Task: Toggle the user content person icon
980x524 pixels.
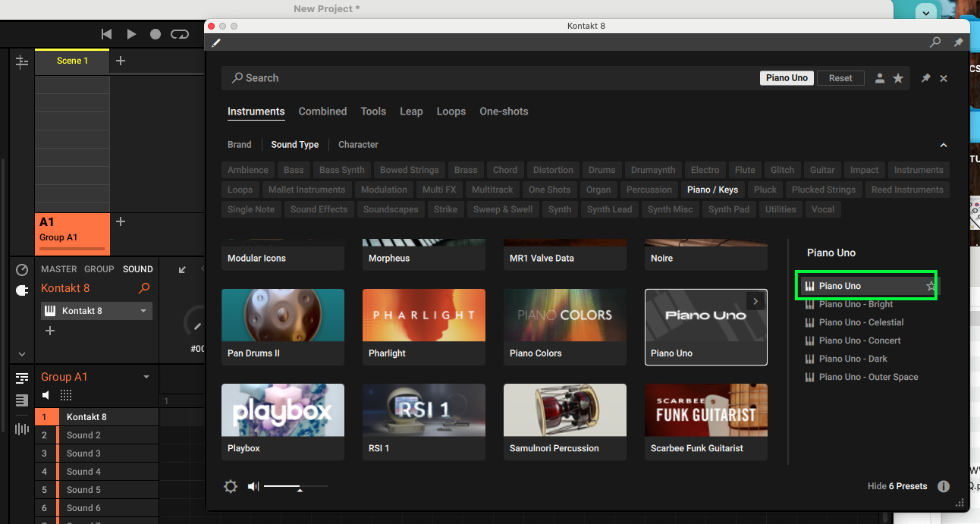Action: (880, 78)
